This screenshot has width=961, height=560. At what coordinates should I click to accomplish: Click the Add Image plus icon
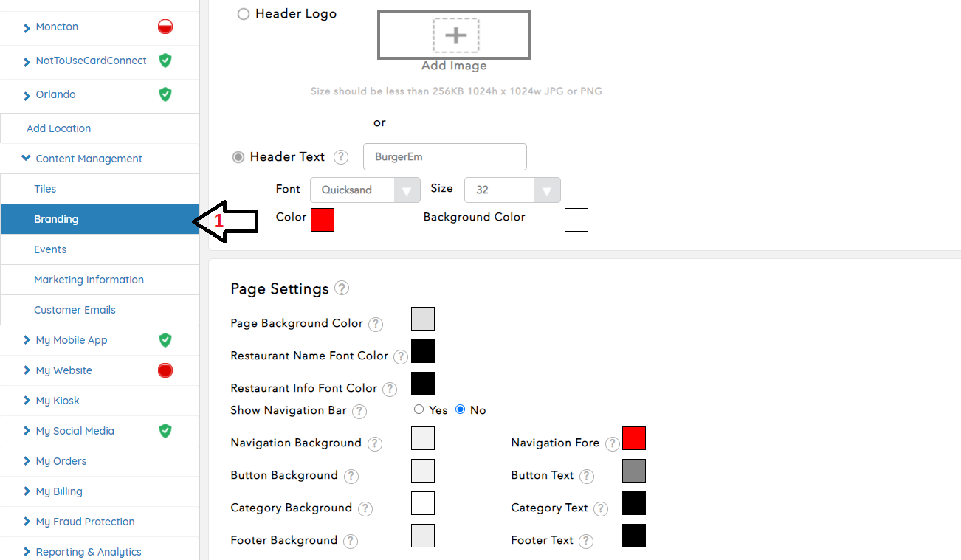455,35
